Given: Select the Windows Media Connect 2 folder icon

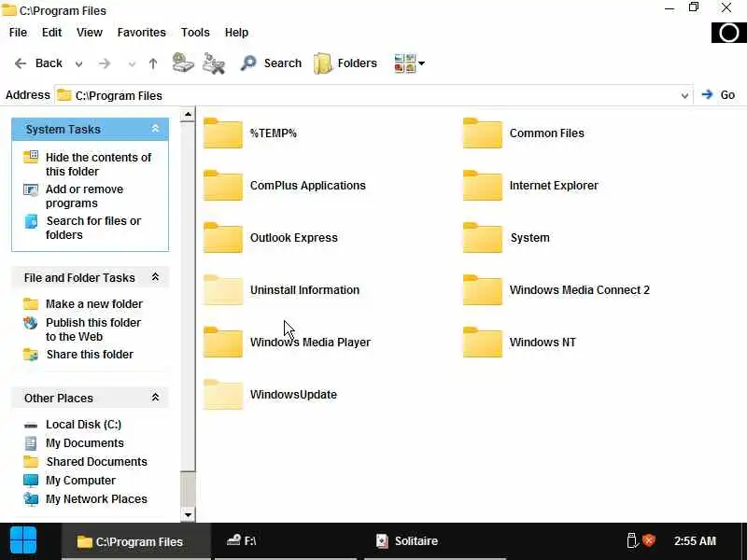Looking at the screenshot, I should click(x=482, y=290).
